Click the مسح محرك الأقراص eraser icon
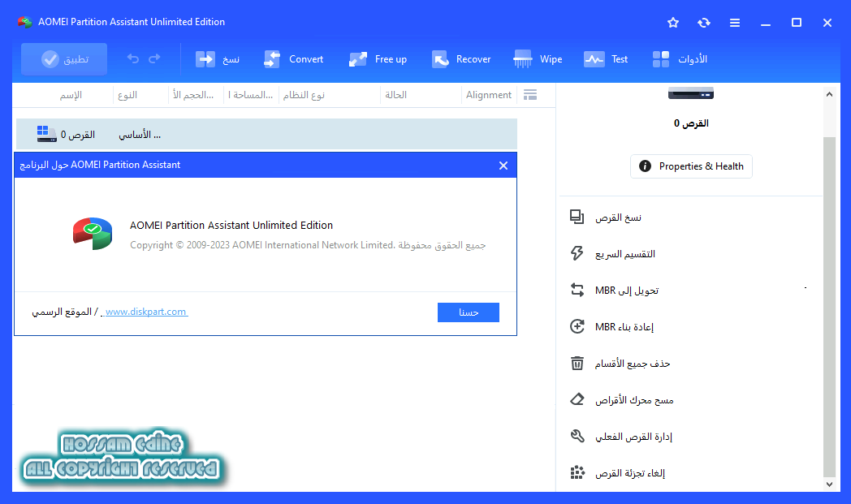Viewport: 851px width, 504px height. pos(577,399)
